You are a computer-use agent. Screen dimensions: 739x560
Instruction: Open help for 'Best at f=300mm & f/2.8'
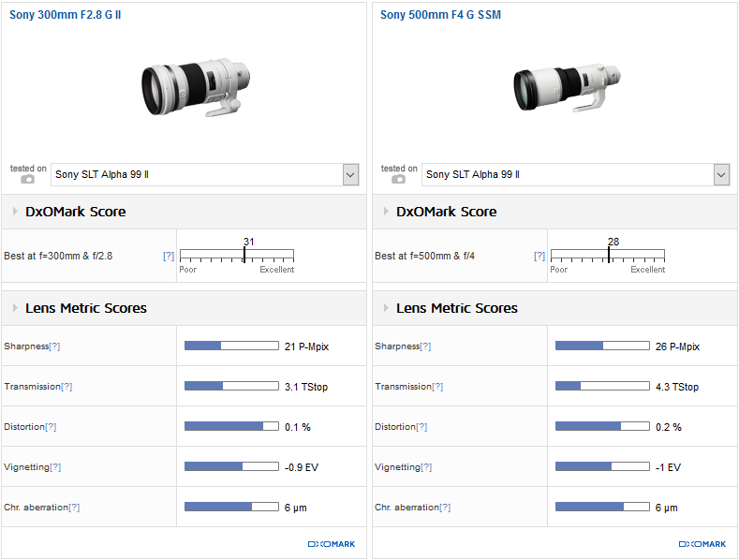tap(169, 256)
